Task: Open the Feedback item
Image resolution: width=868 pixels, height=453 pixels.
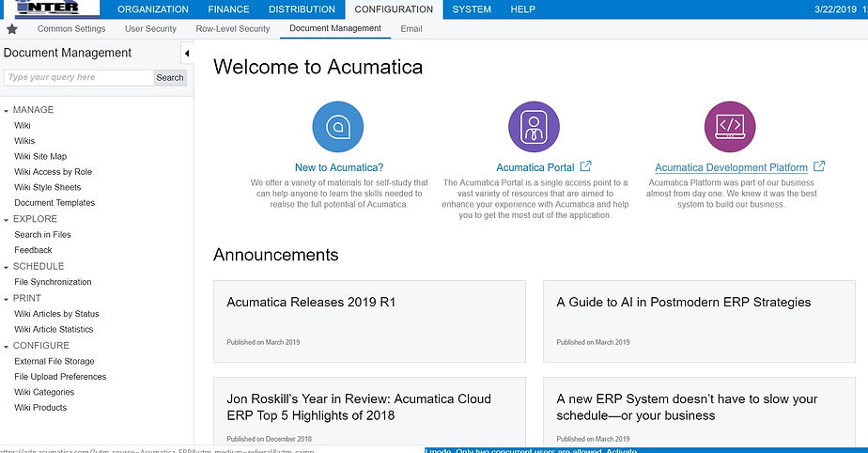Action: point(33,250)
